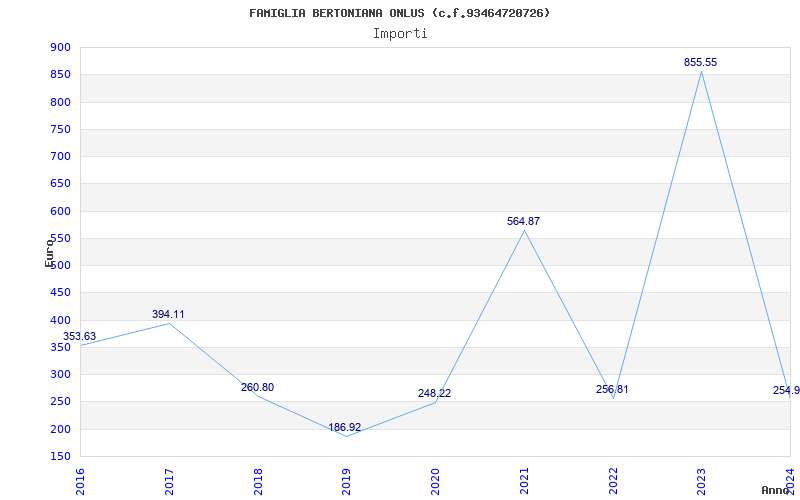This screenshot has width=800, height=500.
Task: Click the Importi subtitle
Action: [x=400, y=34]
